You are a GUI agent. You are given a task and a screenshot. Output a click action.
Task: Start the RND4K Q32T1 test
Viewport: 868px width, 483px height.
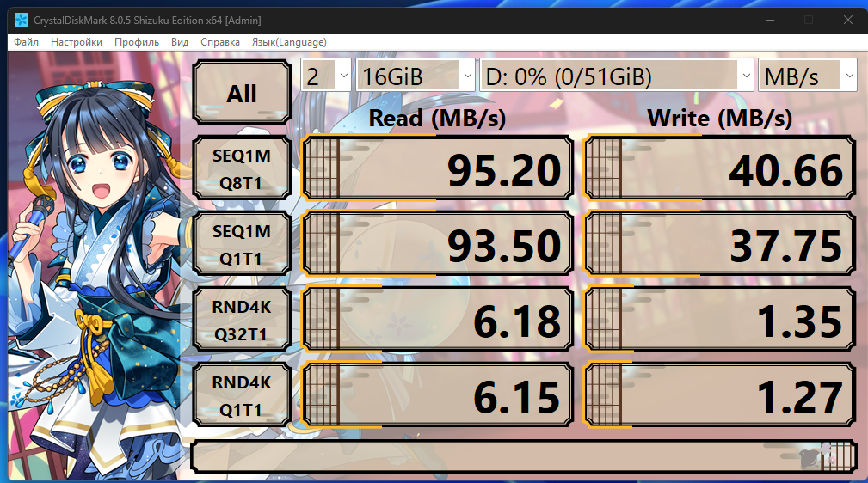click(x=242, y=320)
